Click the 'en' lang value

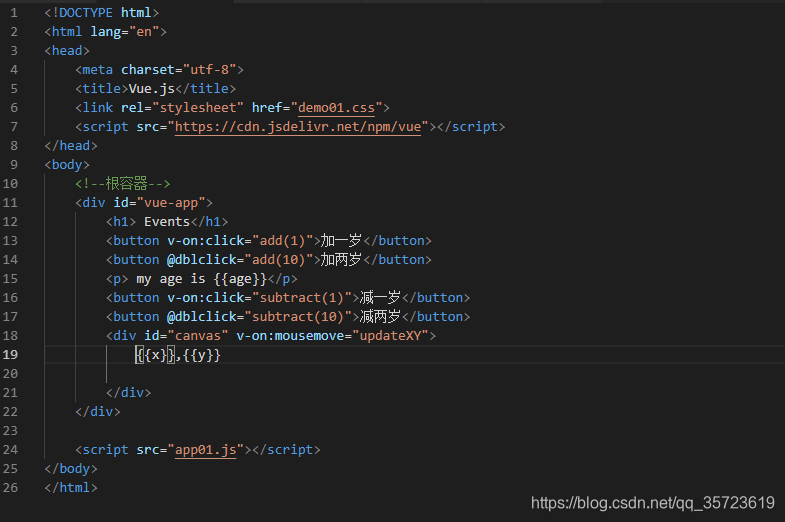144,32
